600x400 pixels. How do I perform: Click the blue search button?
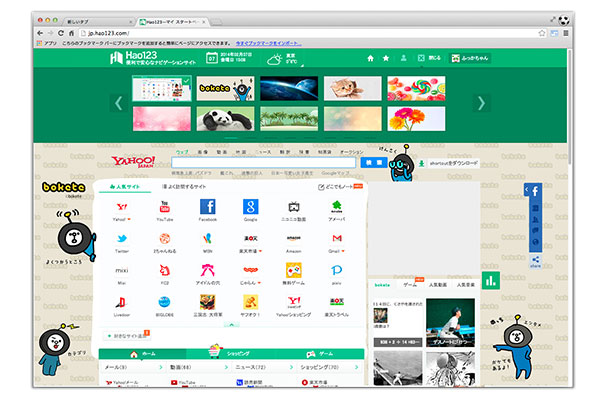coord(374,163)
